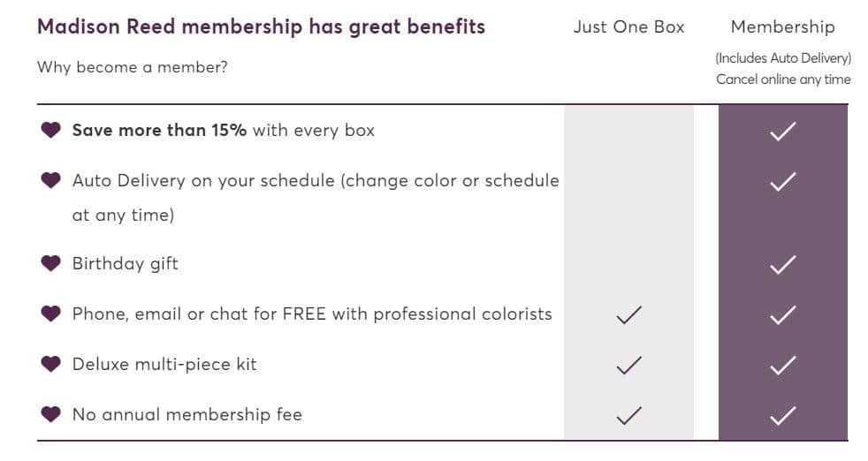Click the heart icon beside Birthday gift
This screenshot has height=461, width=868.
(51, 263)
